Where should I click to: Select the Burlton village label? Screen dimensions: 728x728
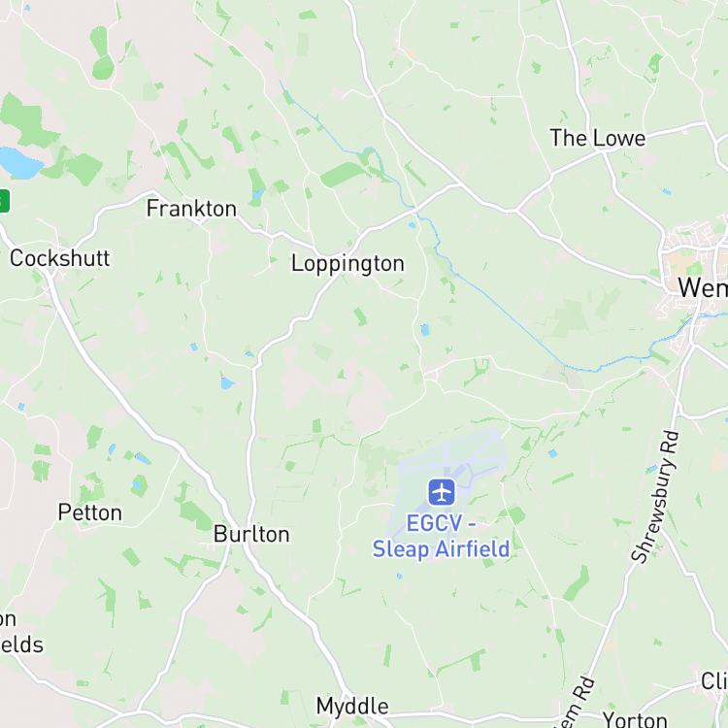coord(251,534)
